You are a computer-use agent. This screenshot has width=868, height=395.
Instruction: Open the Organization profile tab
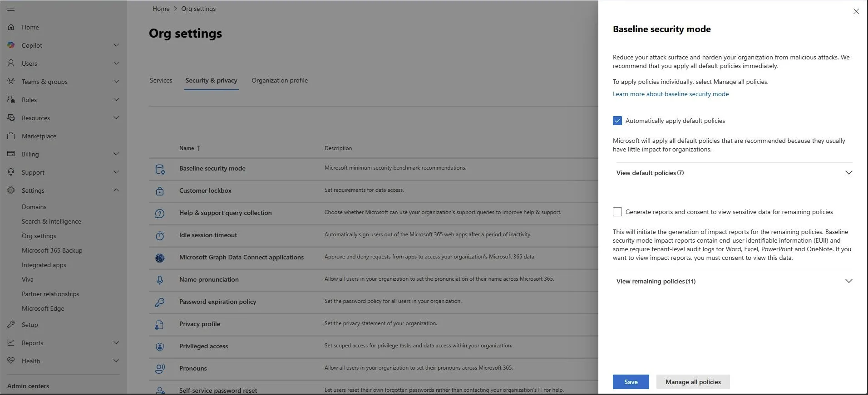[280, 80]
